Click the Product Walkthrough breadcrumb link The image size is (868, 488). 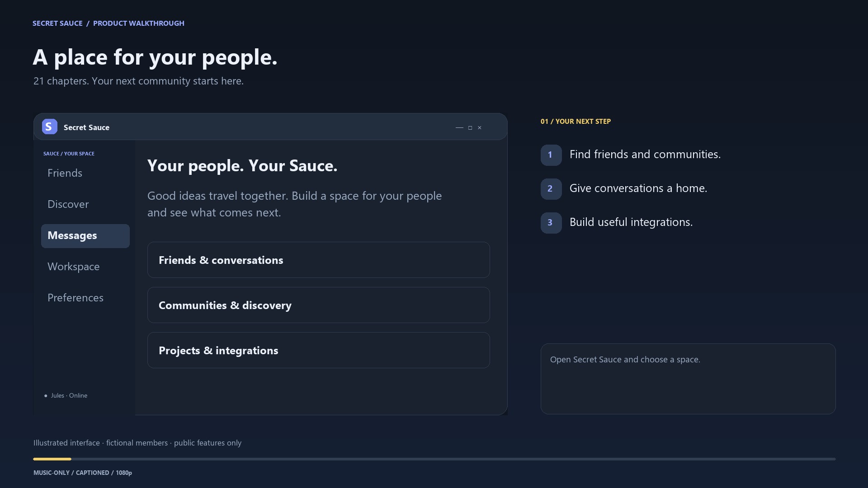pyautogui.click(x=139, y=23)
